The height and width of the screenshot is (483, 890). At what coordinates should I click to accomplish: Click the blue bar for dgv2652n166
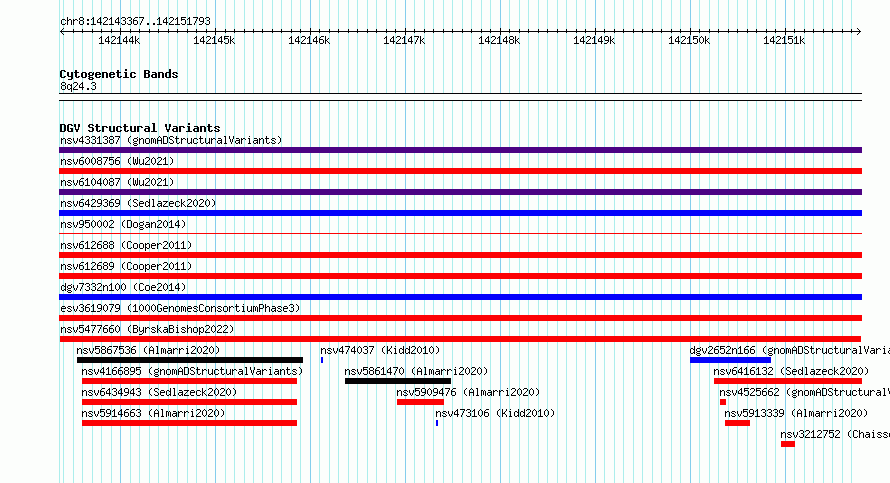(x=731, y=360)
